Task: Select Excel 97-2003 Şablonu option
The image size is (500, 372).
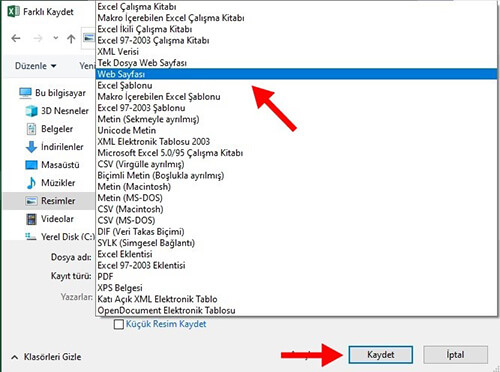Action: [x=297, y=108]
